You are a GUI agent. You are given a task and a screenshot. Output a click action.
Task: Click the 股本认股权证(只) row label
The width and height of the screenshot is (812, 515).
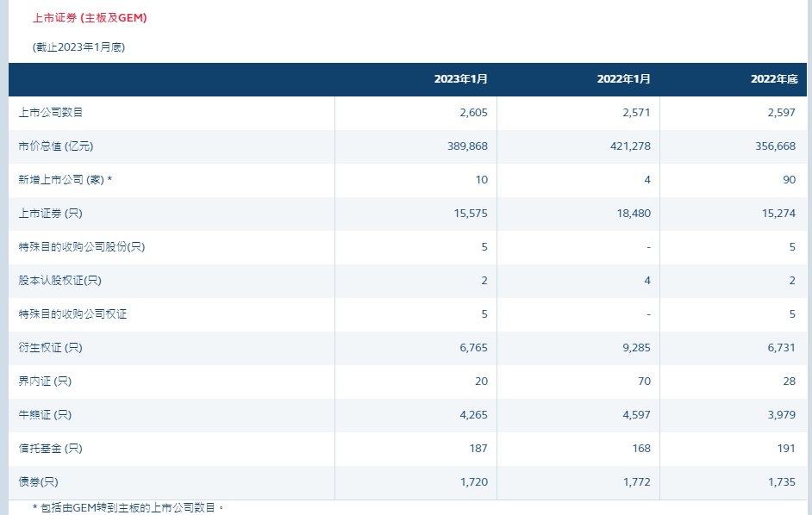[60, 281]
